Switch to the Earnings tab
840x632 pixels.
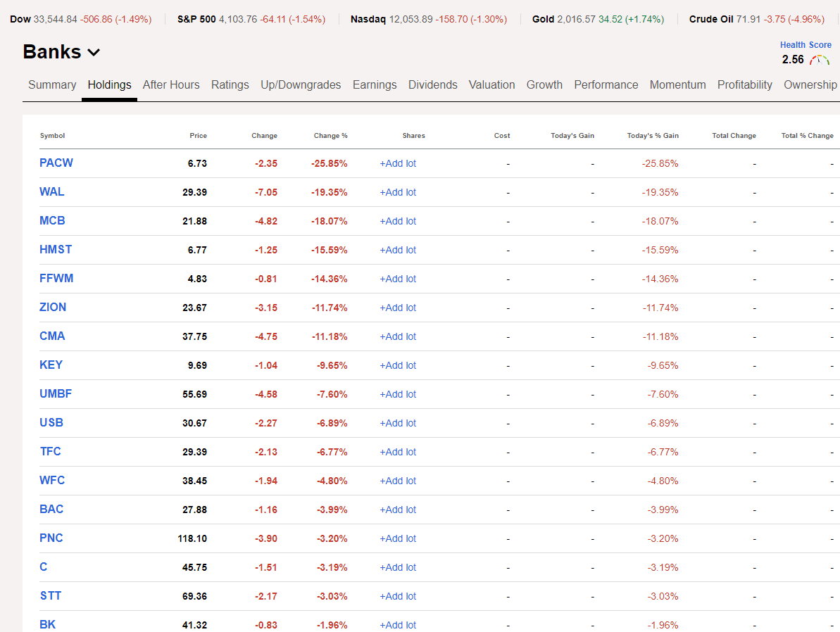[375, 84]
